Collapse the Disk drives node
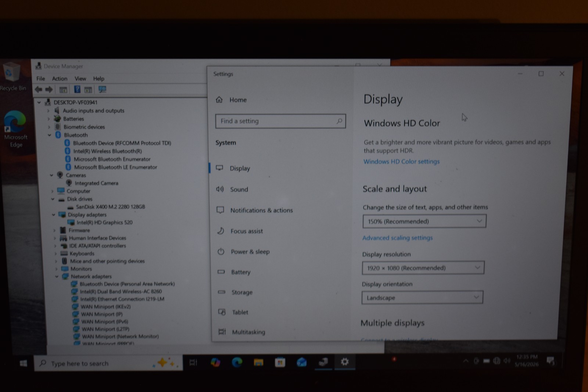This screenshot has width=588, height=392. [x=53, y=199]
